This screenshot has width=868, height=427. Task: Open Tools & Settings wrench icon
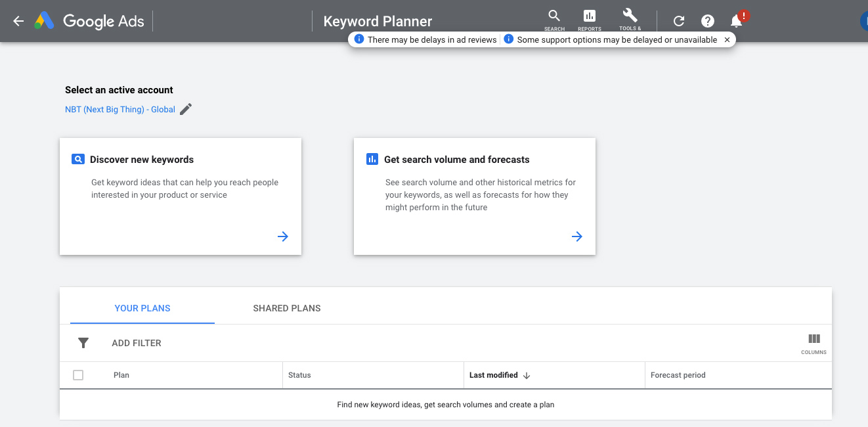click(x=630, y=20)
